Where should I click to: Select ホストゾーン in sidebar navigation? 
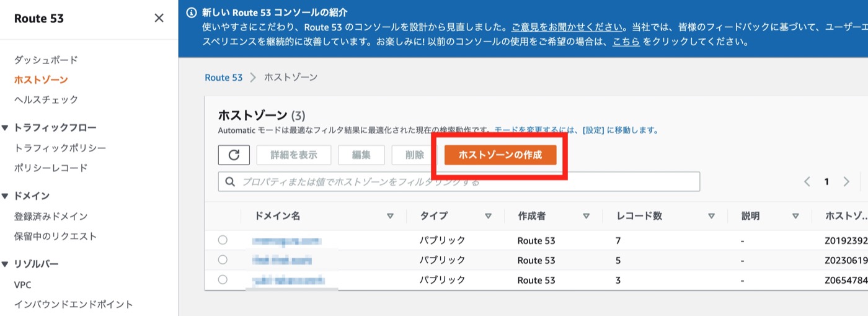coord(41,79)
